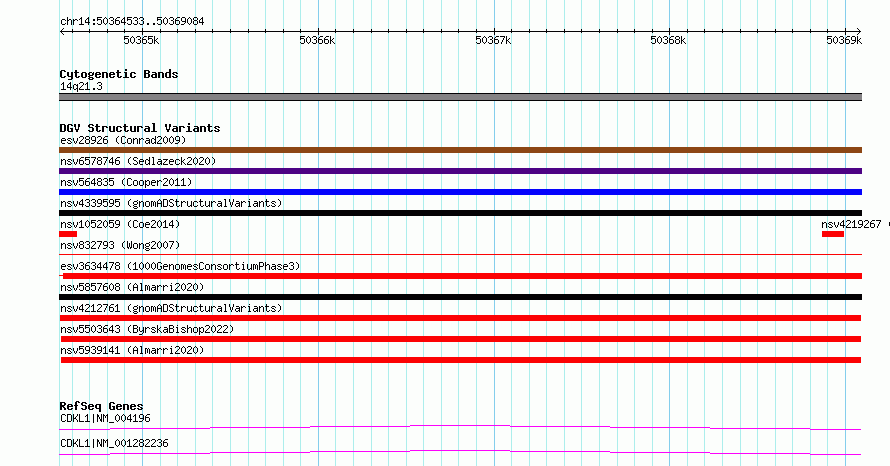Click the black nsv5857608 (Almarri2020) bar

(460, 297)
